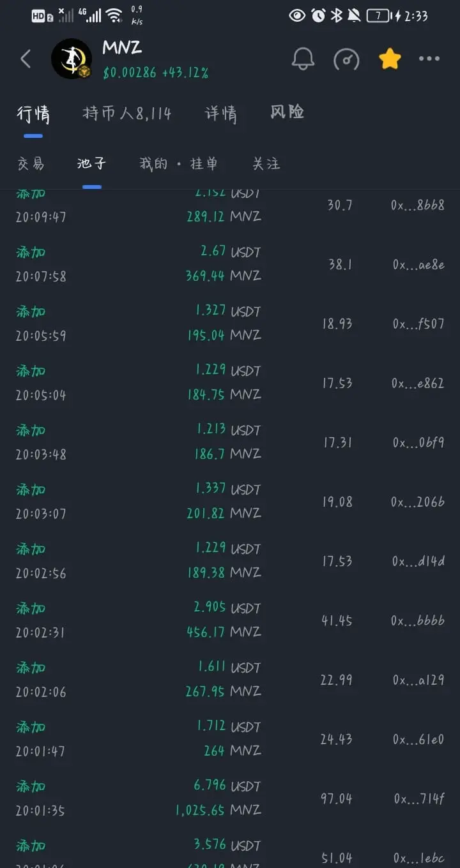The height and width of the screenshot is (868, 460).
Task: Open the 风险 tab
Action: tap(287, 112)
